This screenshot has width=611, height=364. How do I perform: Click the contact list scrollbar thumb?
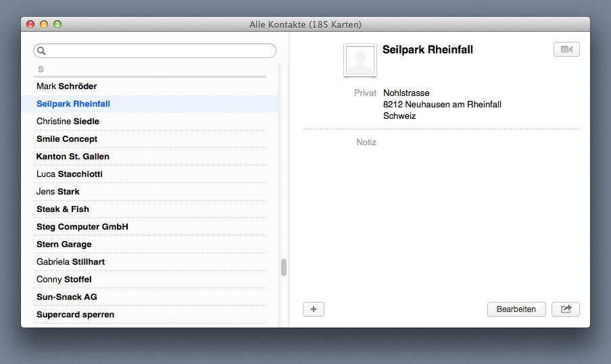click(x=284, y=267)
